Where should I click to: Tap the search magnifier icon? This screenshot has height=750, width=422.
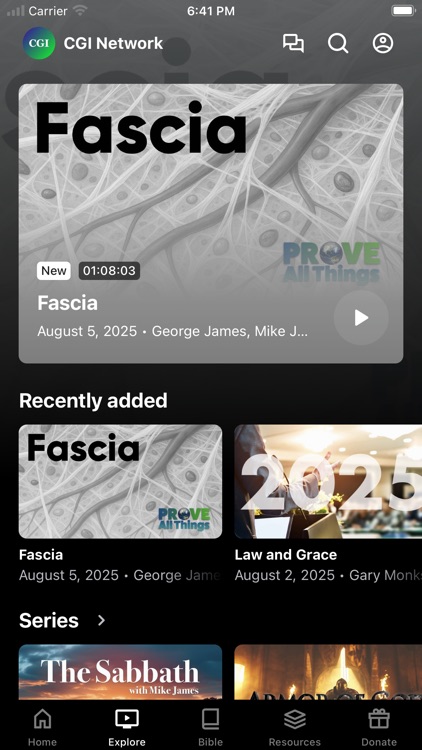click(338, 43)
